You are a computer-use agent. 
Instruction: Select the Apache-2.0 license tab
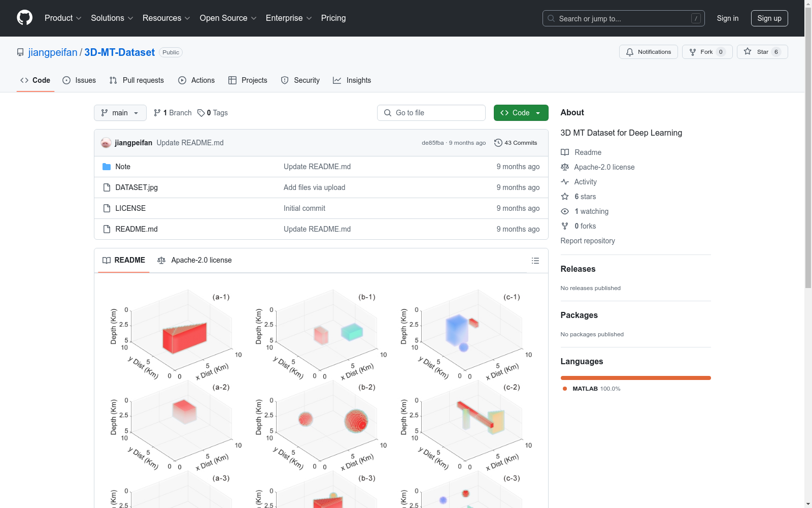(194, 260)
